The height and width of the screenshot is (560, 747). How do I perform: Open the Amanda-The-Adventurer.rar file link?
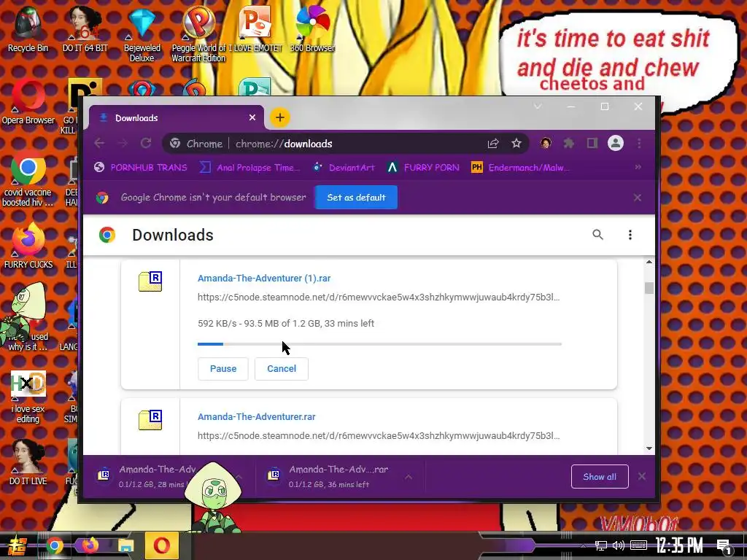(256, 416)
